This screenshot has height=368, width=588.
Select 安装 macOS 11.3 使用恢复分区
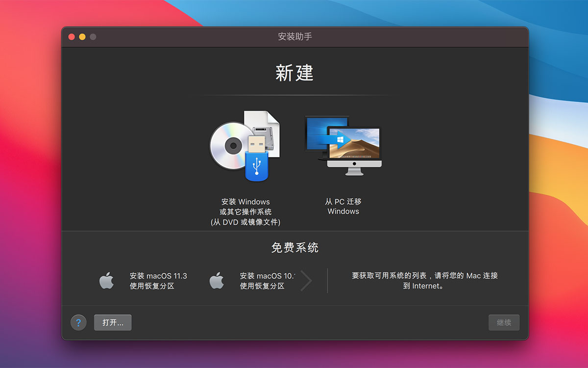click(x=158, y=281)
